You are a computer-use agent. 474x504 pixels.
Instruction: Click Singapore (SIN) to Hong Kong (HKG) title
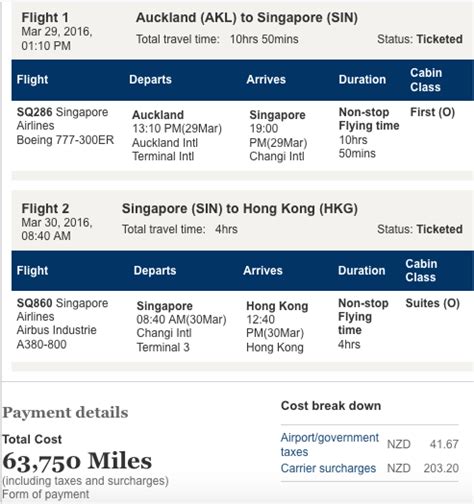[x=240, y=209]
